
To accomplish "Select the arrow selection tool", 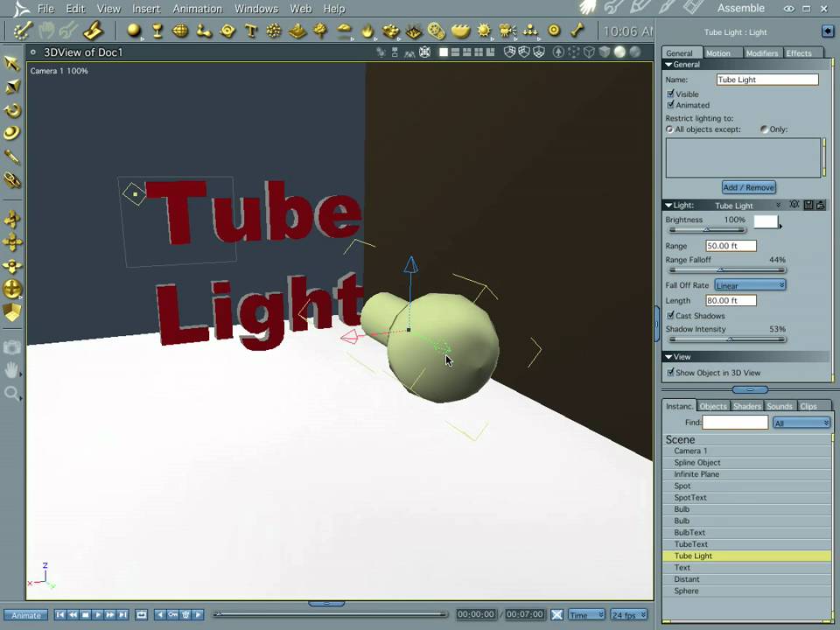I will [x=11, y=63].
